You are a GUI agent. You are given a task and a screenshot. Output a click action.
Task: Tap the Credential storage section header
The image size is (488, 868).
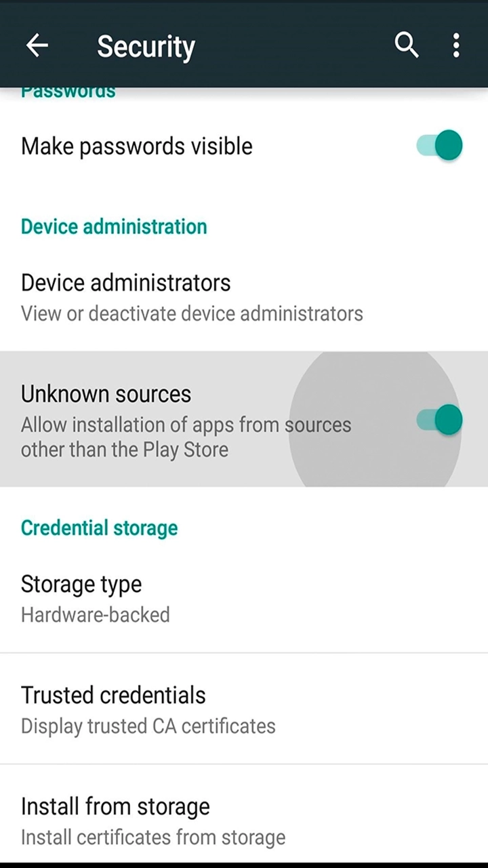(x=99, y=528)
